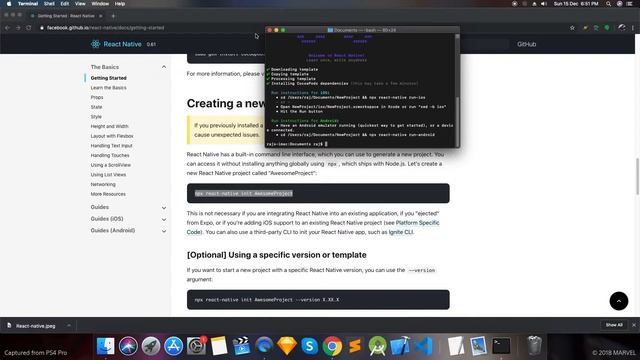Open Finder from the dock

click(106, 346)
